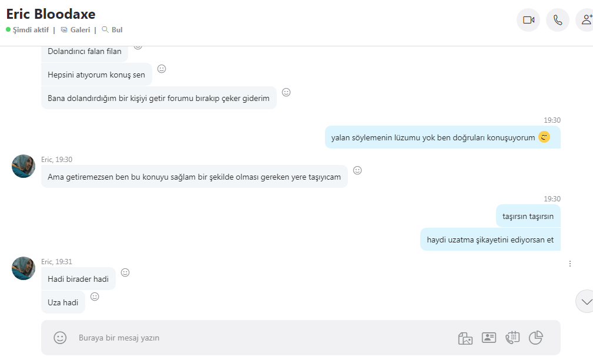React to the message starting 'Ama getiremezsen'
The height and width of the screenshot is (364, 593).
coord(357,170)
